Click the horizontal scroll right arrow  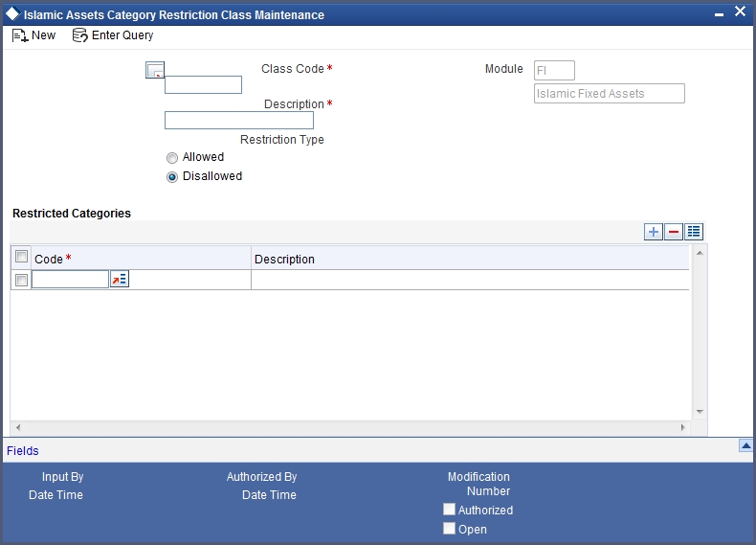[682, 427]
